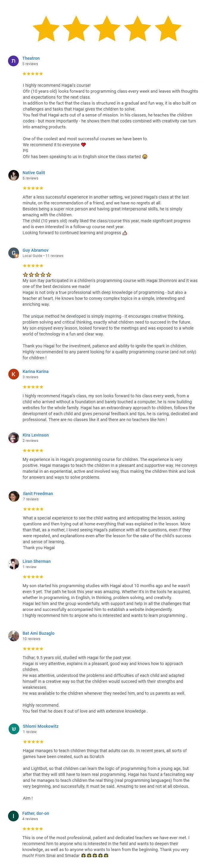Click the thumbs-up emoji in Native Galit's review

(124, 233)
